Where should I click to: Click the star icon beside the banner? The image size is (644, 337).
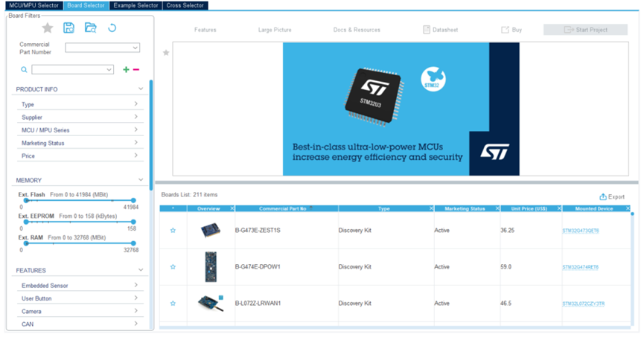pos(166,53)
